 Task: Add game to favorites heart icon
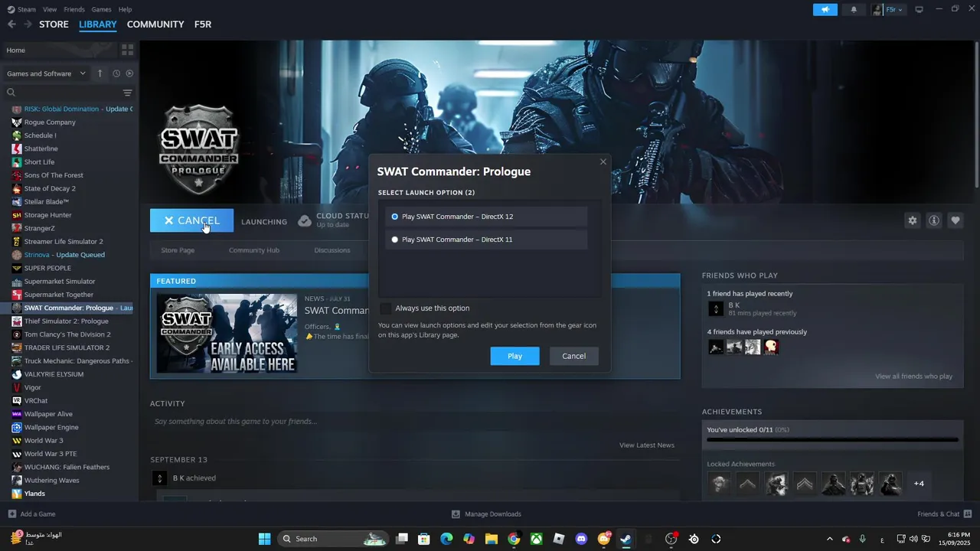955,220
